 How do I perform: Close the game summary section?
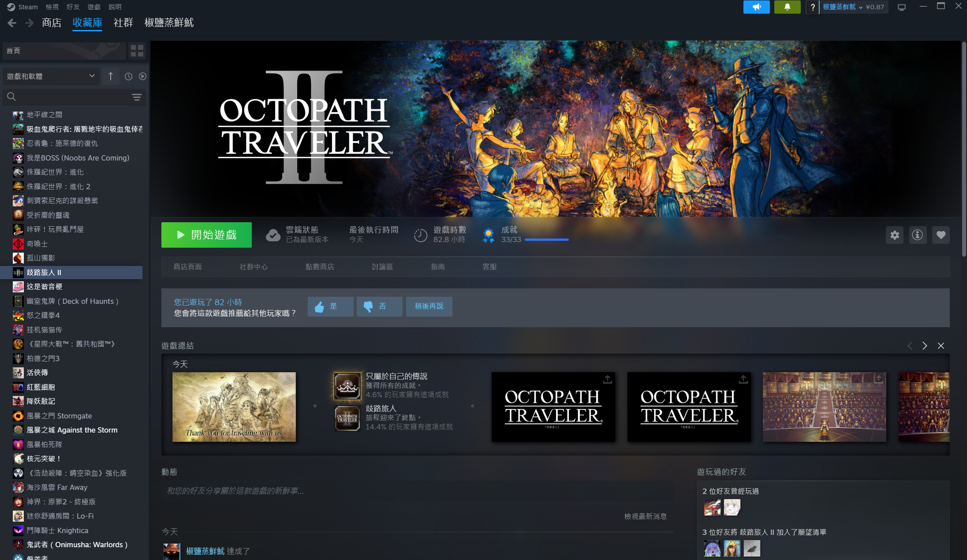tap(941, 346)
